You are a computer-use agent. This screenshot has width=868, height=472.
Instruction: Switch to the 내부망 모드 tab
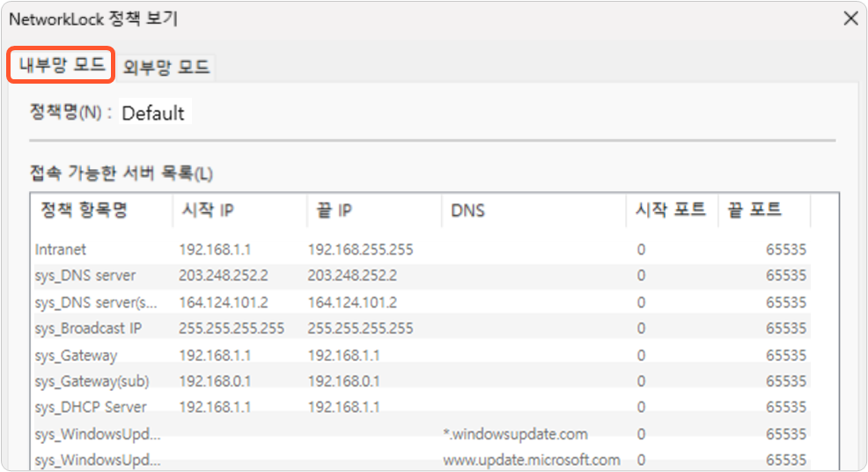[x=61, y=65]
